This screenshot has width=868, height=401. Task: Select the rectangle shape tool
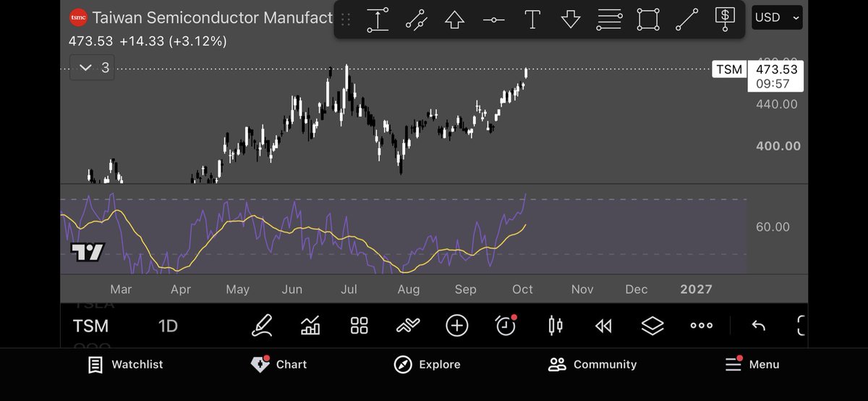coord(648,19)
